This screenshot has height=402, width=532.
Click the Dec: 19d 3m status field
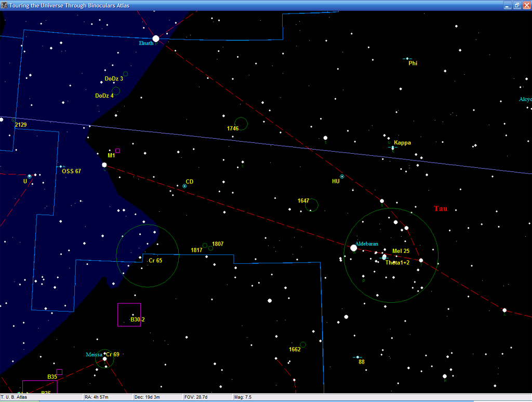158,397
